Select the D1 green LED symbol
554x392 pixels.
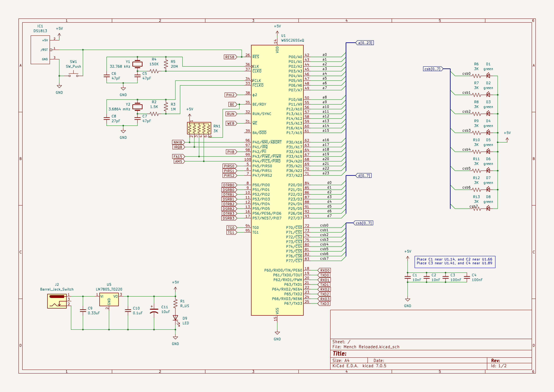coord(488,76)
